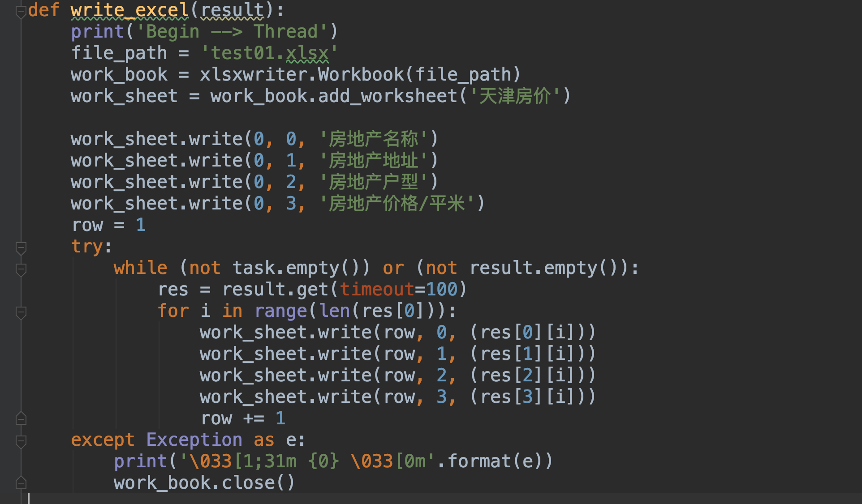The width and height of the screenshot is (862, 504).
Task: Collapse the while loop fold marker
Action: click(x=21, y=269)
